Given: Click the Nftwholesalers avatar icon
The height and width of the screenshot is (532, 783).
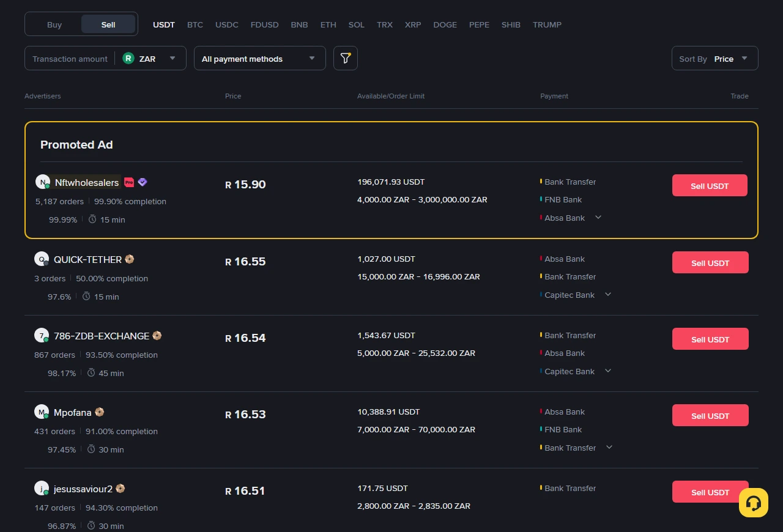Looking at the screenshot, I should coord(42,182).
